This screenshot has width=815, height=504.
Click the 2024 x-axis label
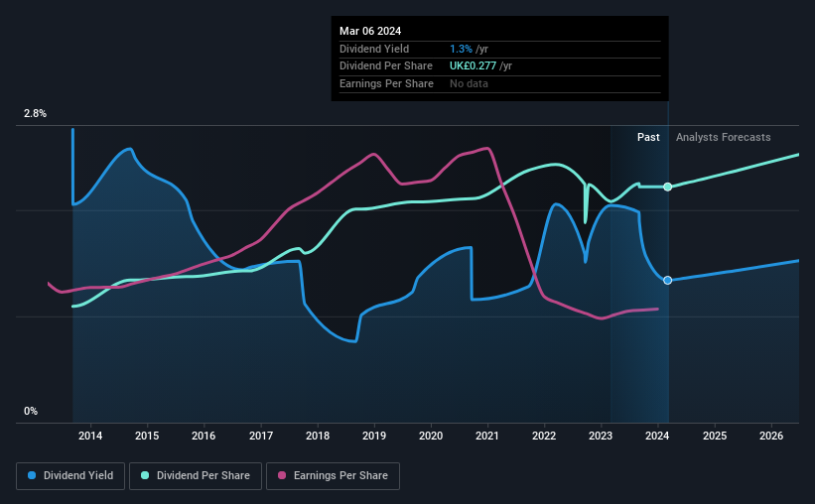coord(657,436)
